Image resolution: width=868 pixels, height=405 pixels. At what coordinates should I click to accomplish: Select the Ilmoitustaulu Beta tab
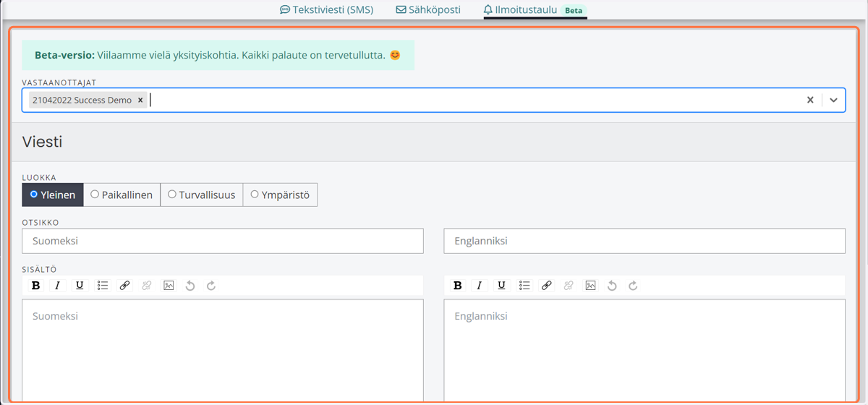coord(535,10)
